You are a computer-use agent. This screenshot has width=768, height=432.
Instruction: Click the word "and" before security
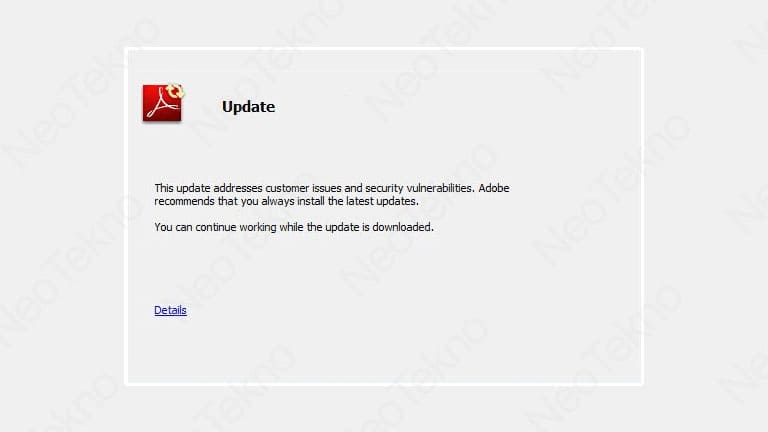(353, 188)
